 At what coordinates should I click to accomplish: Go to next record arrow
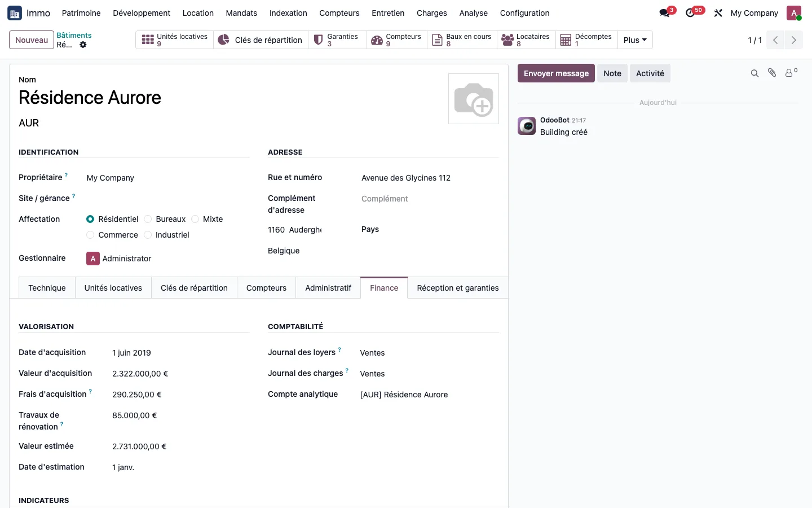tap(794, 40)
